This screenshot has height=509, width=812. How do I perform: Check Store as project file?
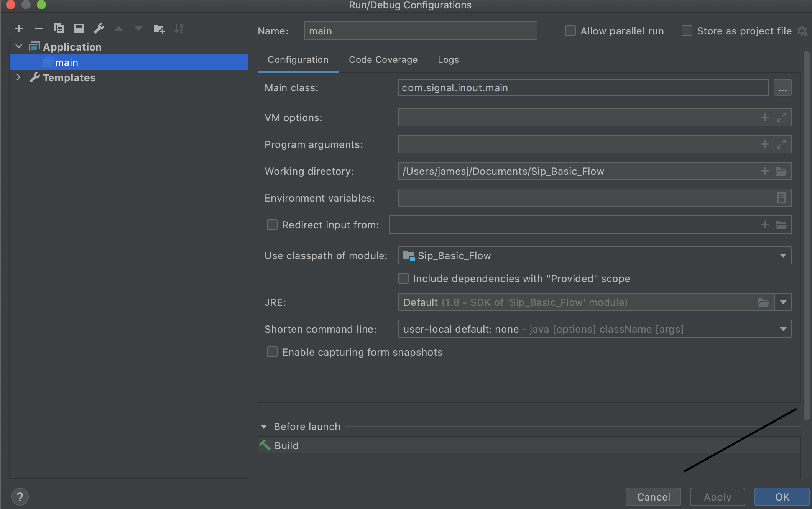tap(687, 31)
